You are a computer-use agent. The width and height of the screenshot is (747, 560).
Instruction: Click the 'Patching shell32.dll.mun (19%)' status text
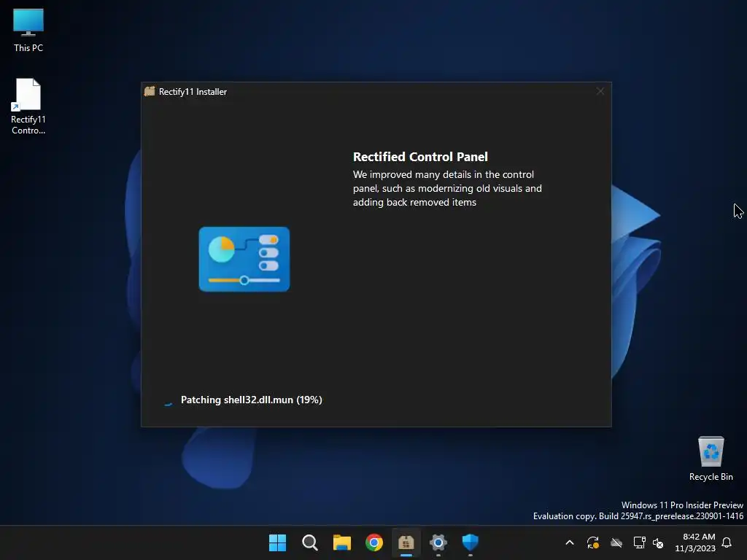point(251,400)
